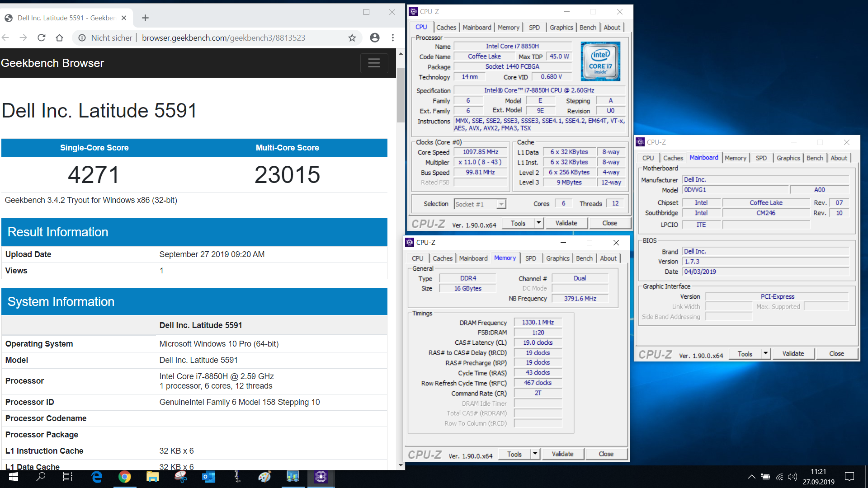Click the Chrome address bar URL
Viewport: 868px width, 488px height.
pos(224,38)
